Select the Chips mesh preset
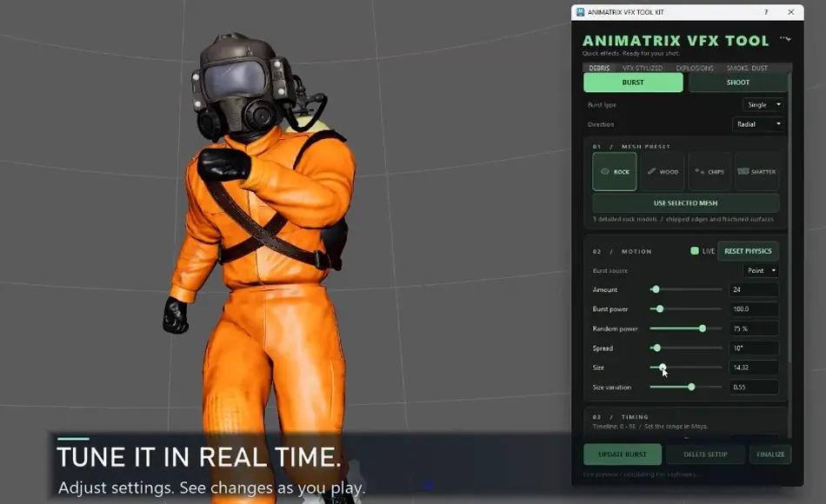The width and height of the screenshot is (826, 504). tap(709, 172)
